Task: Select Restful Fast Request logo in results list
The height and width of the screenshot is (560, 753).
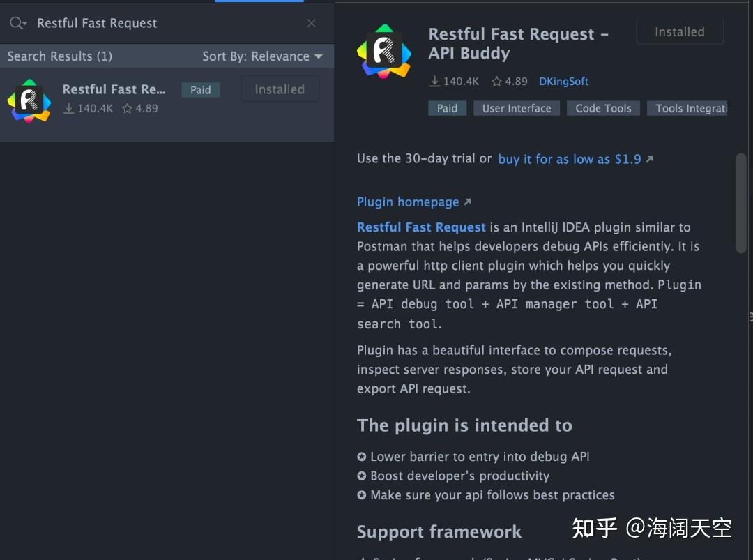Action: (29, 101)
